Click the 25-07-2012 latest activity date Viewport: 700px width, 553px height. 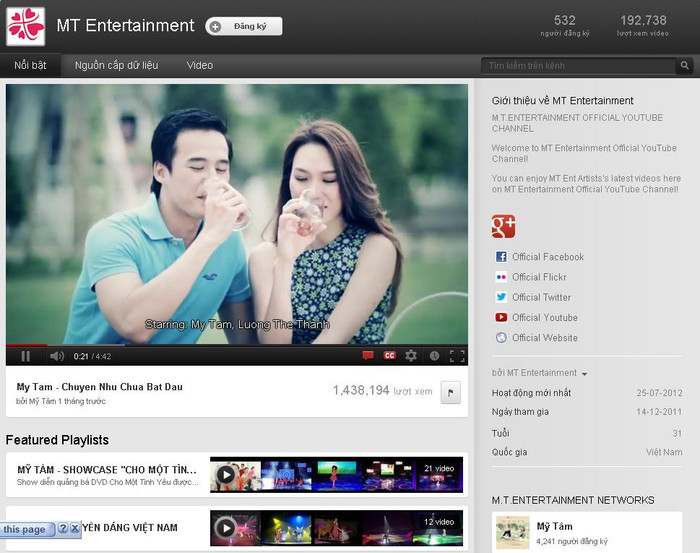coord(659,393)
